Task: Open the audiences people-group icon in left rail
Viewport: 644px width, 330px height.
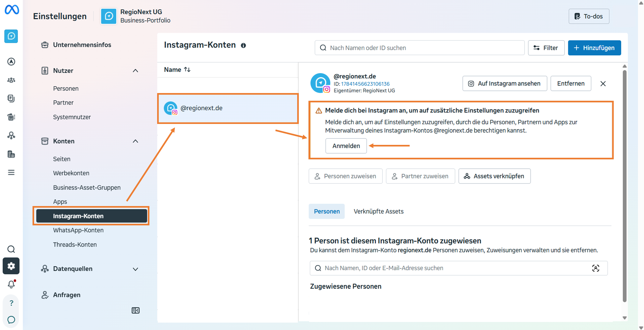Action: pos(11,80)
